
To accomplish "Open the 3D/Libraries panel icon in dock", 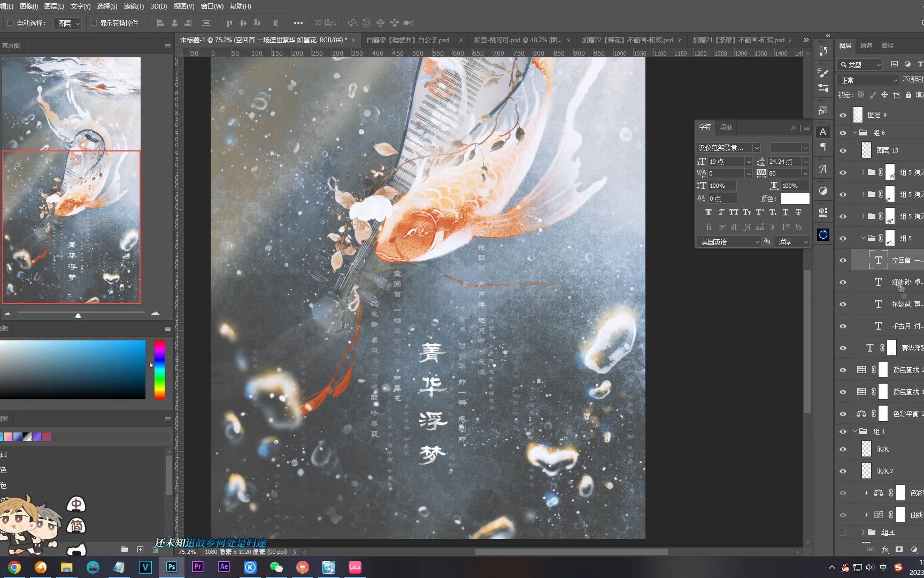I will (x=823, y=212).
